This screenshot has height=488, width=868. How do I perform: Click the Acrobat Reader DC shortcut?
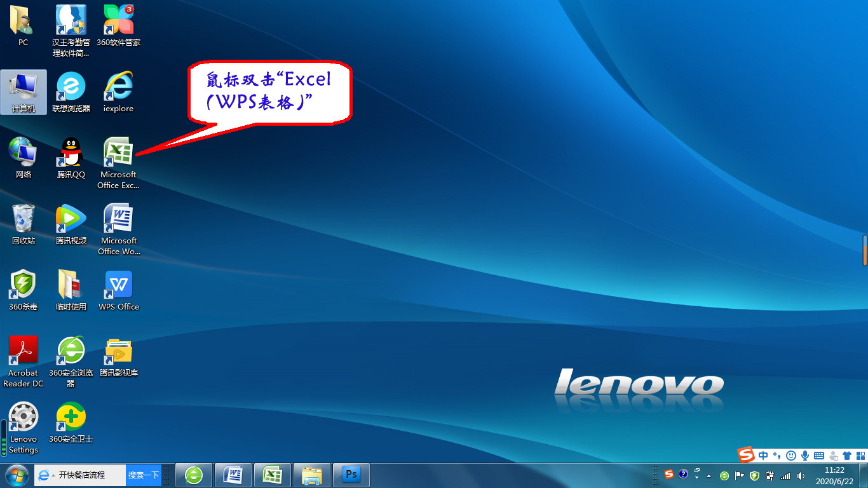click(x=24, y=351)
